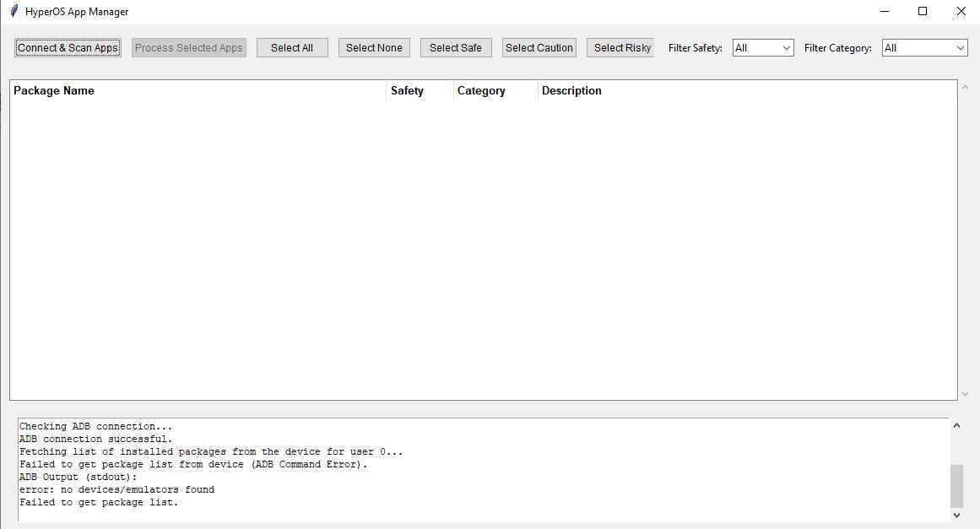
Task: Click the scrollbar up arrow of the package list
Action: (x=964, y=84)
